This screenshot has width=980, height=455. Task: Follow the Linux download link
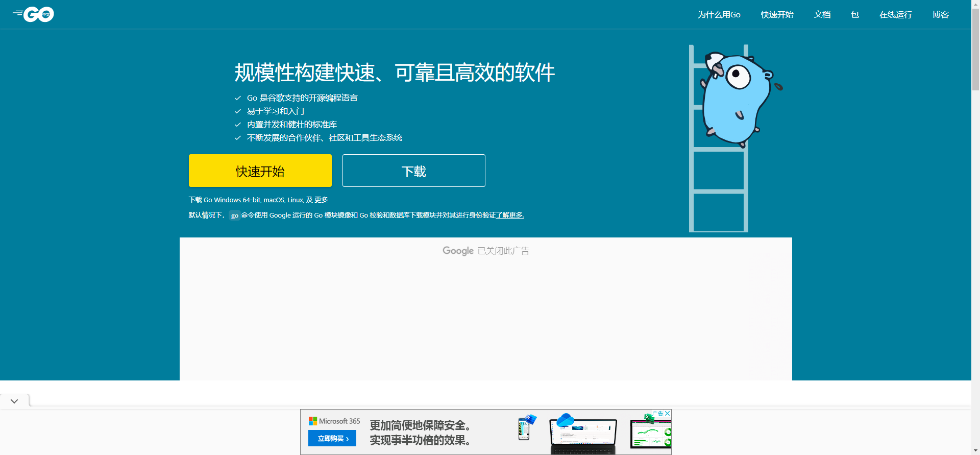tap(295, 200)
